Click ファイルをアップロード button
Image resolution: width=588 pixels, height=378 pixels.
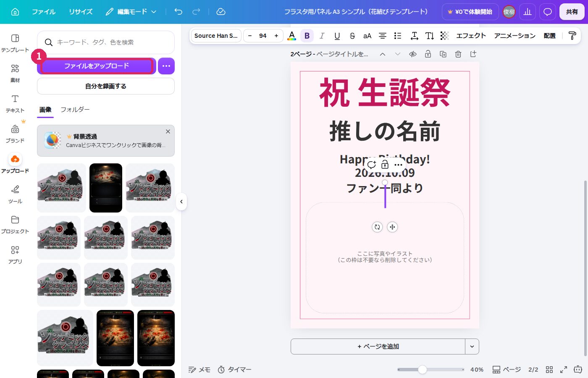point(97,66)
